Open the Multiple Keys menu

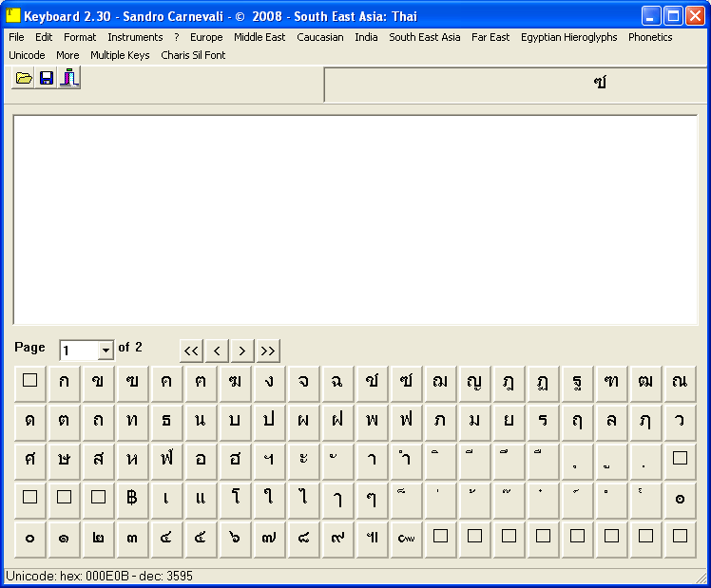[x=120, y=55]
